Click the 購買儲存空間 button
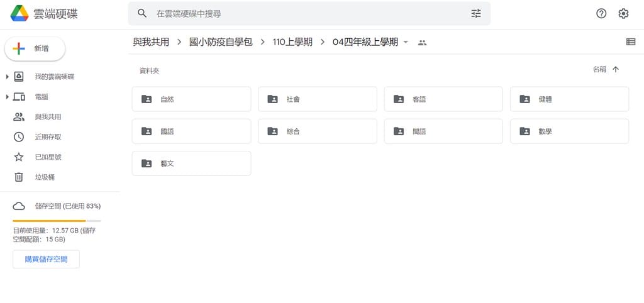 [46, 259]
